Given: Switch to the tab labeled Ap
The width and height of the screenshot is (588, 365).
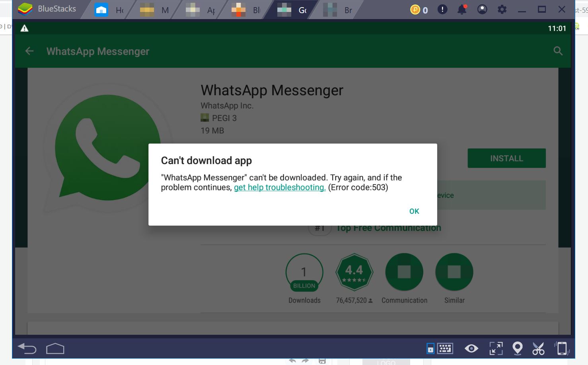Looking at the screenshot, I should click(x=200, y=10).
